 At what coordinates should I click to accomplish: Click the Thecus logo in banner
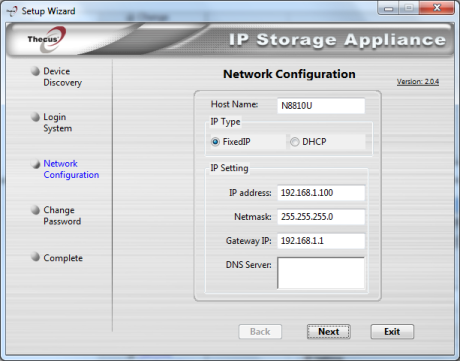[x=47, y=39]
